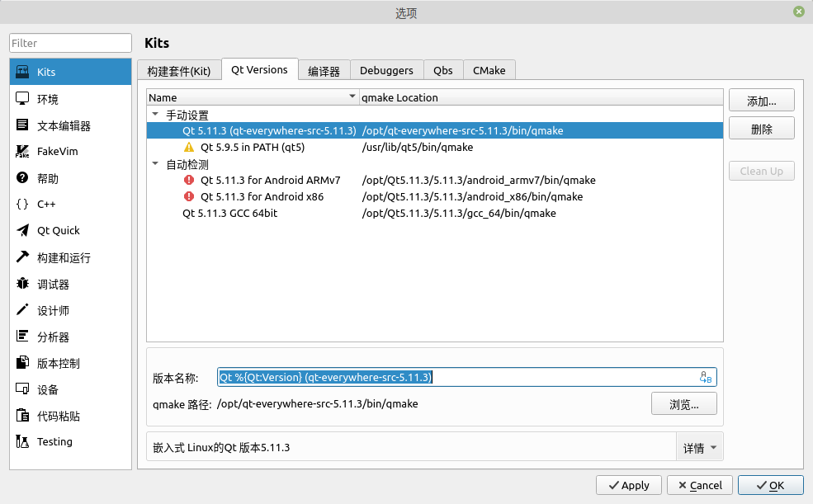Select the Qt 5.11.3 GCC 64bit row

[x=434, y=213]
